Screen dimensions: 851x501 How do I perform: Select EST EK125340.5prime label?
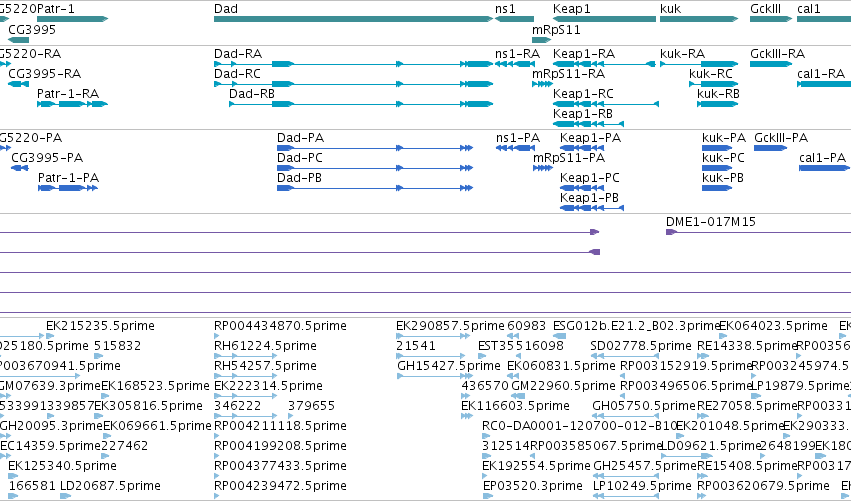pyautogui.click(x=62, y=466)
